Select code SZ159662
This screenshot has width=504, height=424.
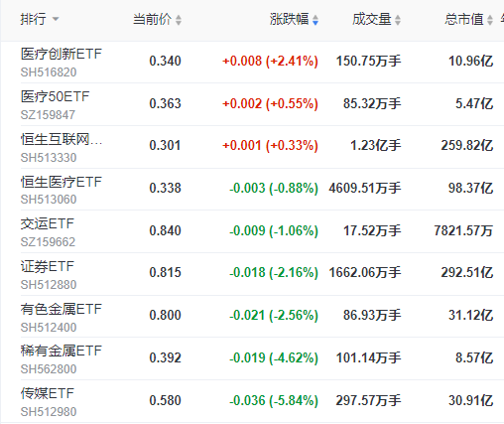pos(48,242)
